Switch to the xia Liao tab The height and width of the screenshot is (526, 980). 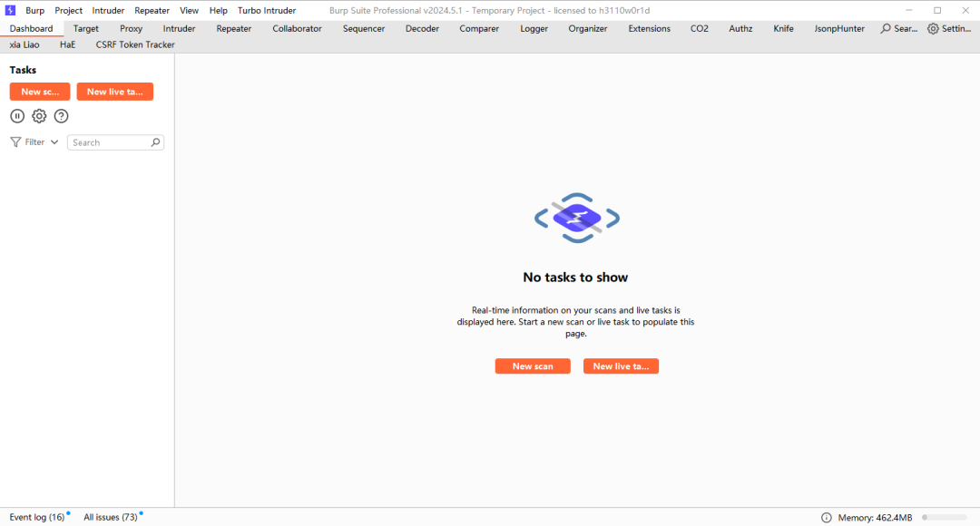point(24,45)
